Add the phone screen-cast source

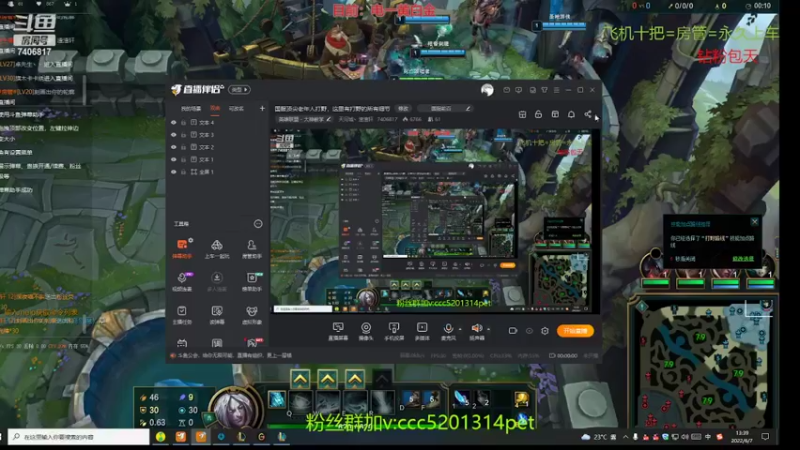[394, 331]
